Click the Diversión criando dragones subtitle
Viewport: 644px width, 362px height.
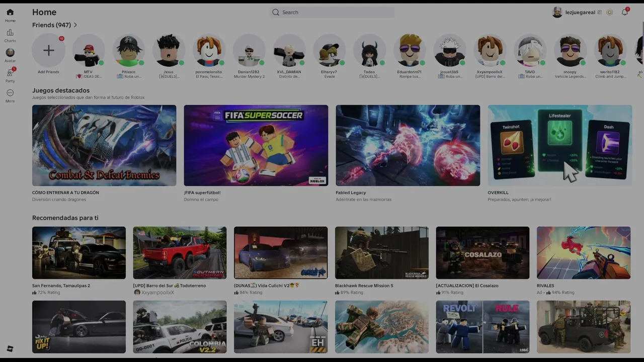(59, 200)
